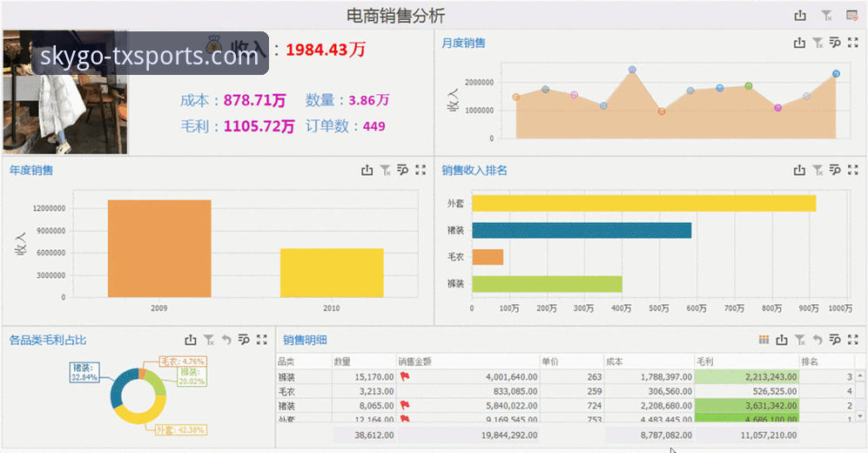This screenshot has width=868, height=453.
Task: Maximize the 销售明细 table panel
Action: (853, 340)
